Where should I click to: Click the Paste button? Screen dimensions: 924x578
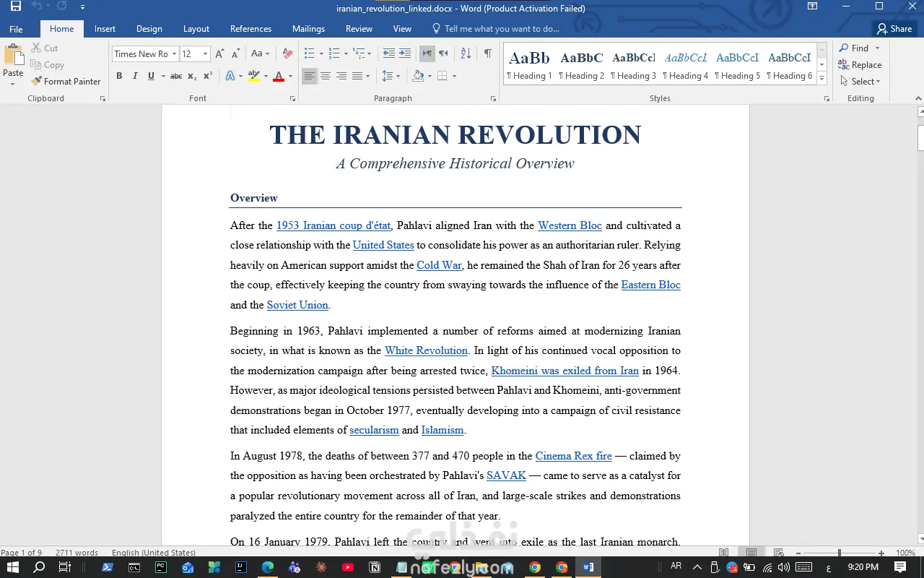[13, 64]
